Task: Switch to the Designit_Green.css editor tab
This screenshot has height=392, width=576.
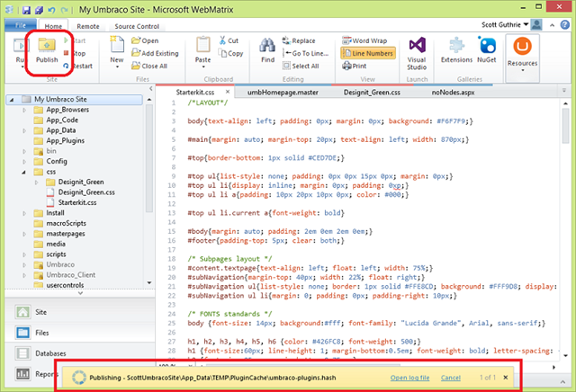Action: tap(372, 93)
